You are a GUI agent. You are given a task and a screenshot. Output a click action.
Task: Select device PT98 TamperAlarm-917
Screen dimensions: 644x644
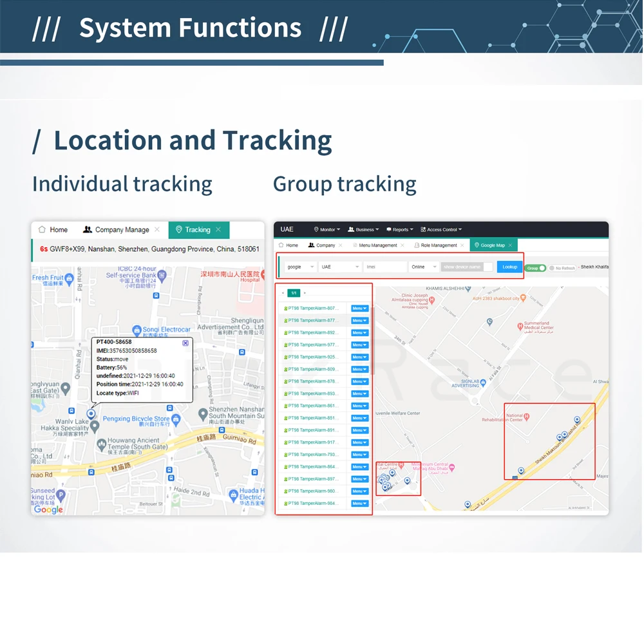[313, 442]
